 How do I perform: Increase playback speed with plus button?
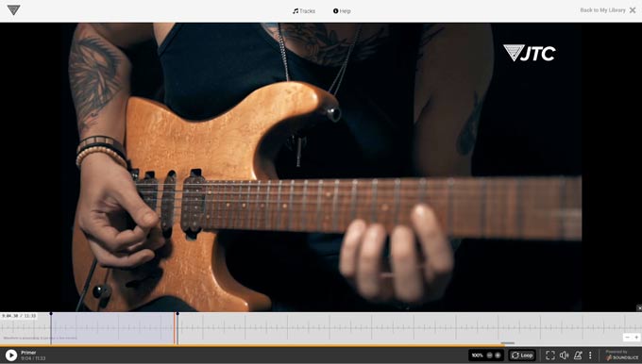point(498,356)
